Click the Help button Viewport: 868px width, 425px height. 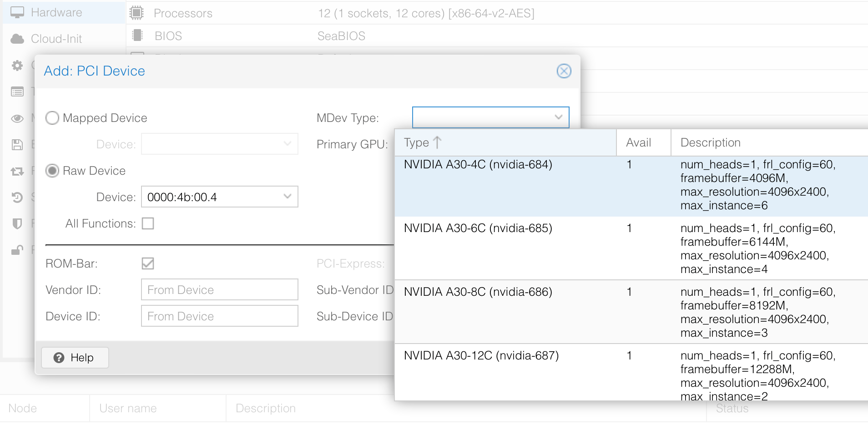coord(75,358)
